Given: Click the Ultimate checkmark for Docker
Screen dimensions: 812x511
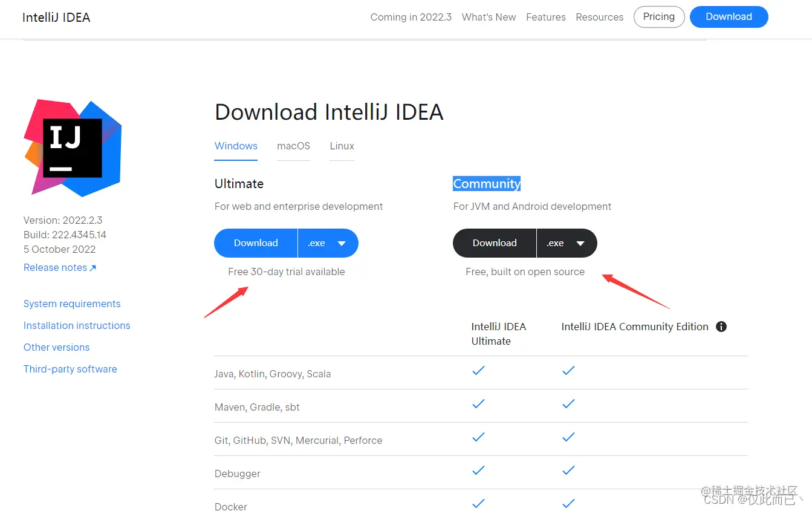Looking at the screenshot, I should [478, 503].
